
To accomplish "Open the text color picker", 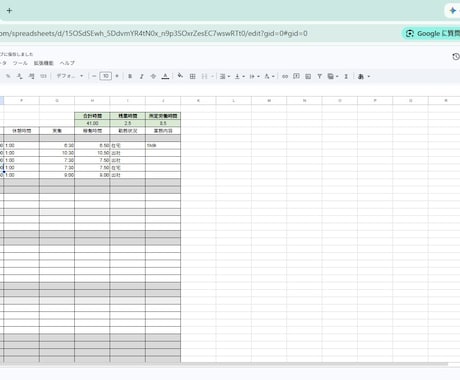I will coord(165,76).
